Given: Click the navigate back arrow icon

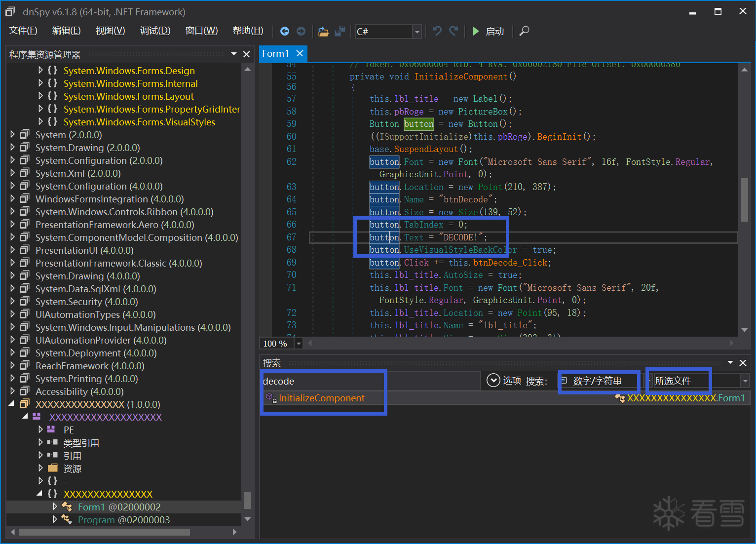Looking at the screenshot, I should point(285,31).
